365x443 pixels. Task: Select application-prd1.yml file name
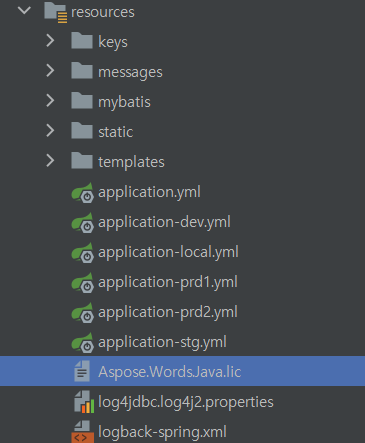click(168, 282)
